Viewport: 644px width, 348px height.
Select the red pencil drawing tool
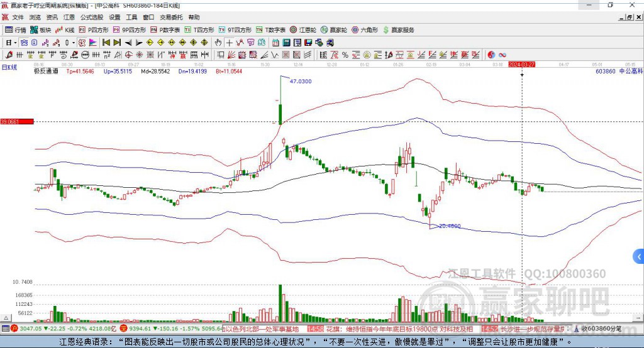point(9,55)
